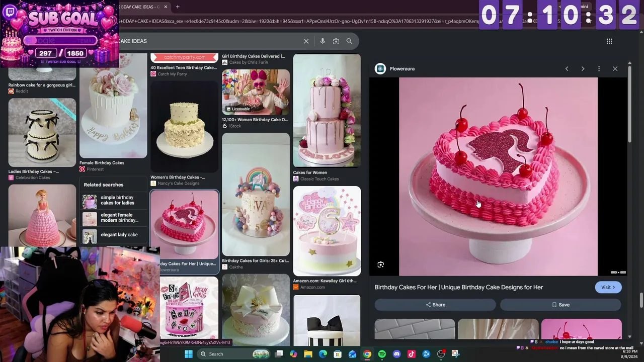
Task: Open the Cakes for Women pink drip cake
Action: pos(327,111)
